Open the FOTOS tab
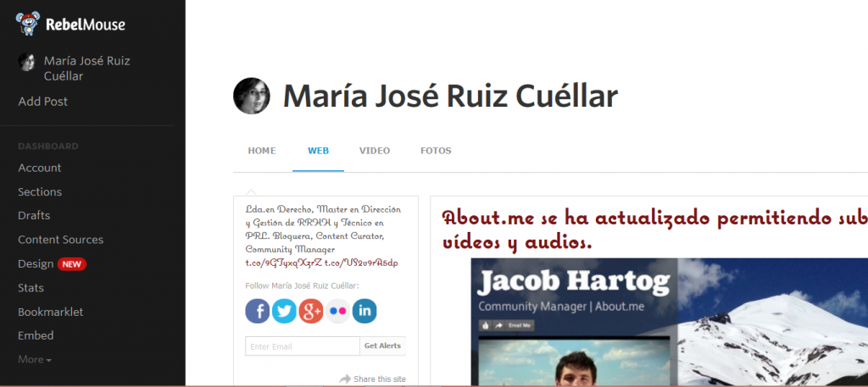The image size is (868, 387). click(x=436, y=151)
